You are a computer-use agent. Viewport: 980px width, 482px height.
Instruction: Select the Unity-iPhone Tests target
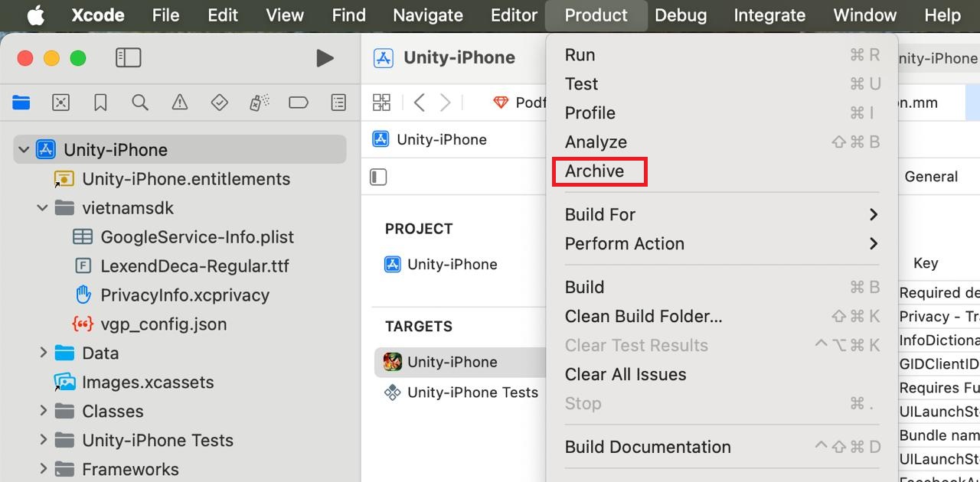tap(472, 392)
